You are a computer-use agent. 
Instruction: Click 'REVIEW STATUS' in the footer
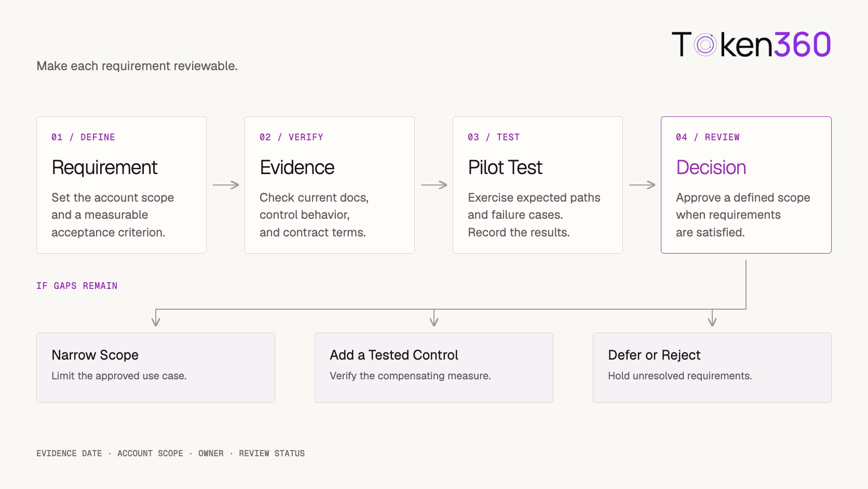272,453
